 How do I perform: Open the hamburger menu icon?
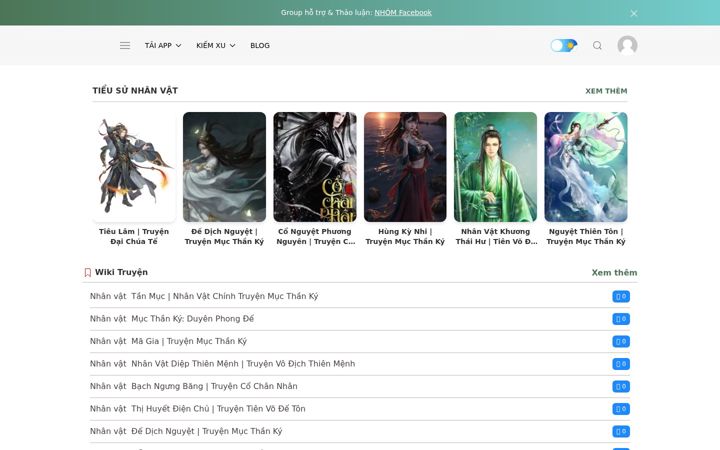click(125, 45)
